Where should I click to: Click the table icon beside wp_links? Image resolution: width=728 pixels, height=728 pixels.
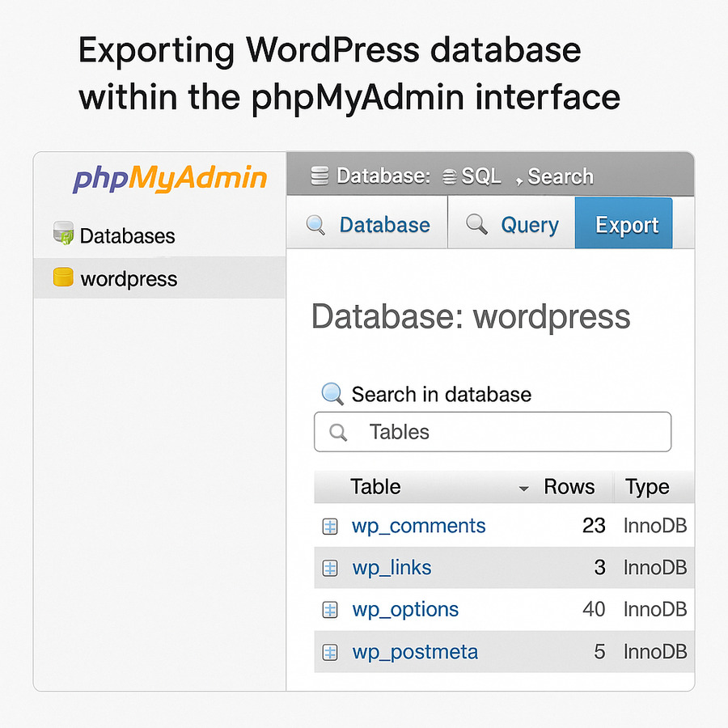[330, 568]
